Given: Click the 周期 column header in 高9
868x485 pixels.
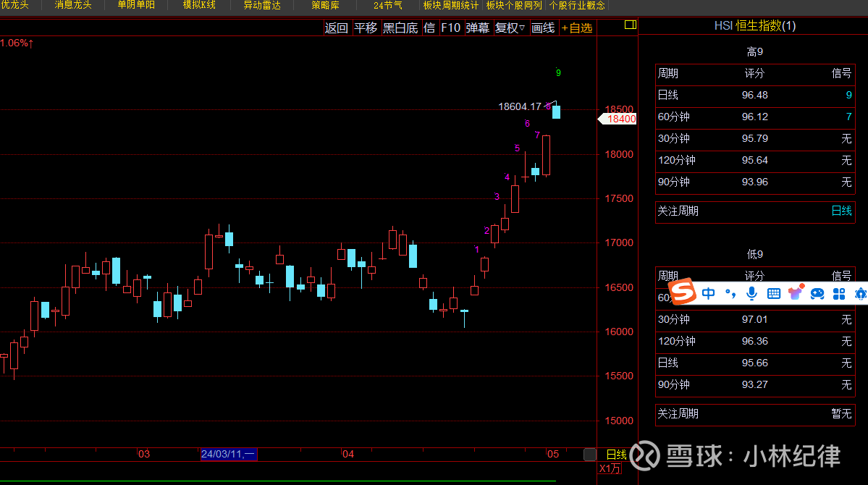Looking at the screenshot, I should coord(668,74).
